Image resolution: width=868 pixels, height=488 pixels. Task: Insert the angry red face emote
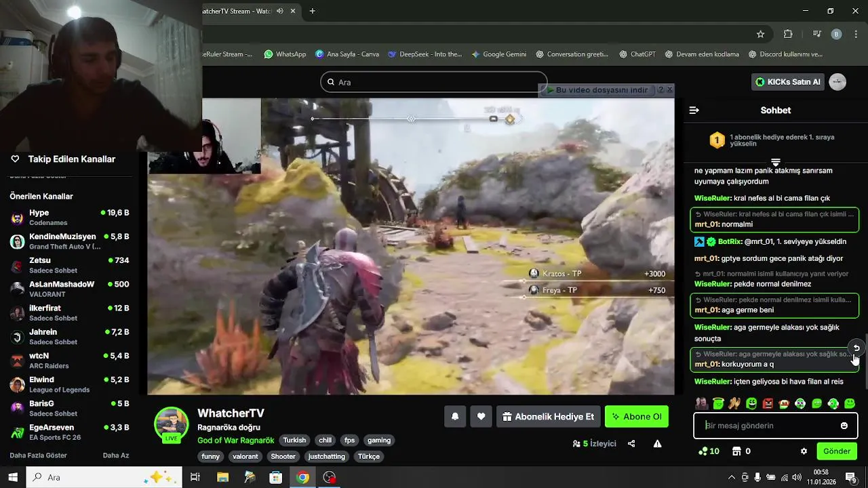pyautogui.click(x=768, y=404)
